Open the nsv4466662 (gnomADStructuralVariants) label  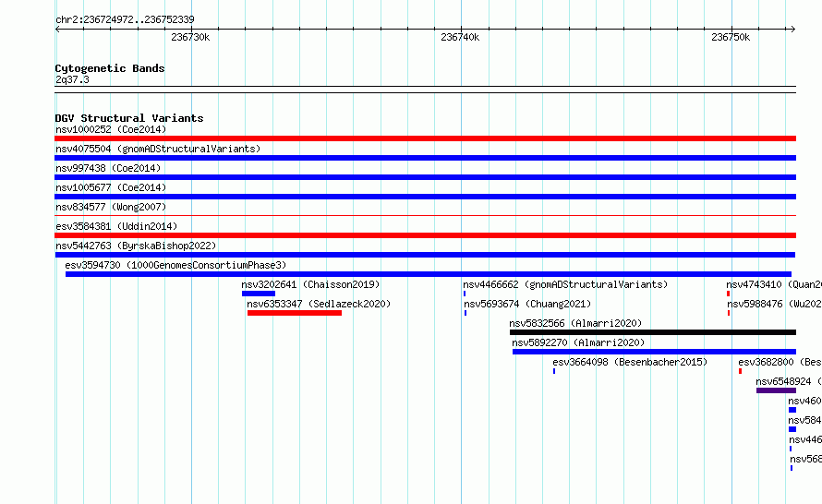(x=565, y=284)
